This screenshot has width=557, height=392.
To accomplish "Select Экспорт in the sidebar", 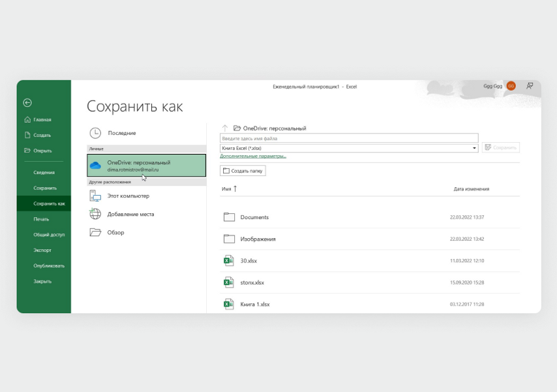I will pos(42,250).
